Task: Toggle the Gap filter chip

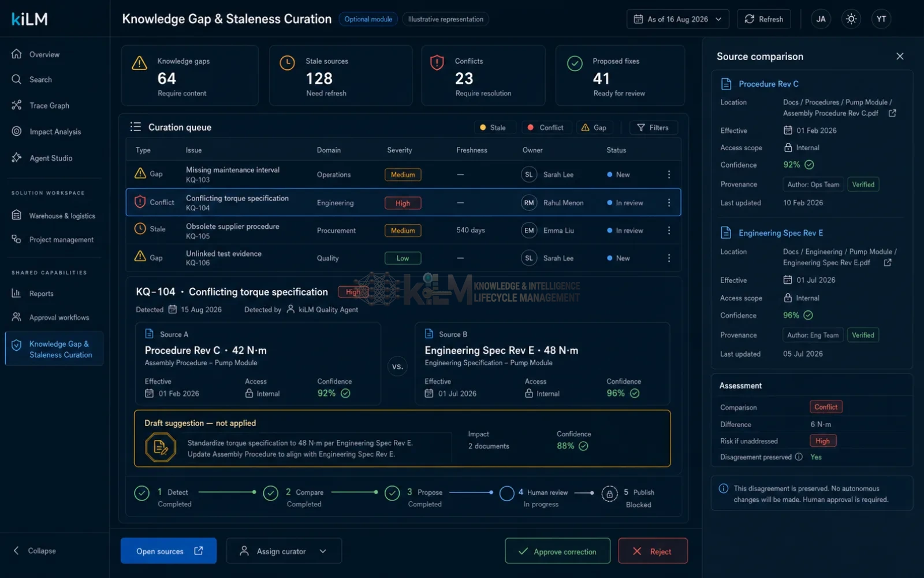Action: point(594,128)
